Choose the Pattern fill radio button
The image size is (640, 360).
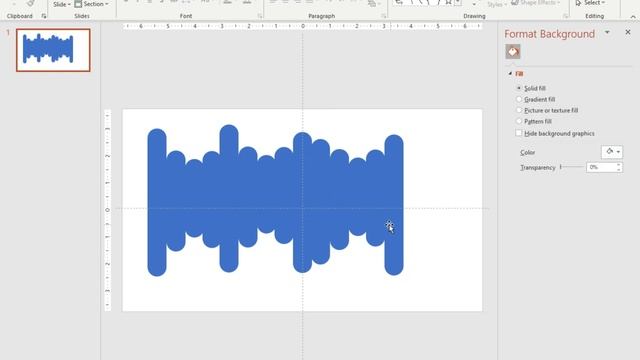point(519,121)
